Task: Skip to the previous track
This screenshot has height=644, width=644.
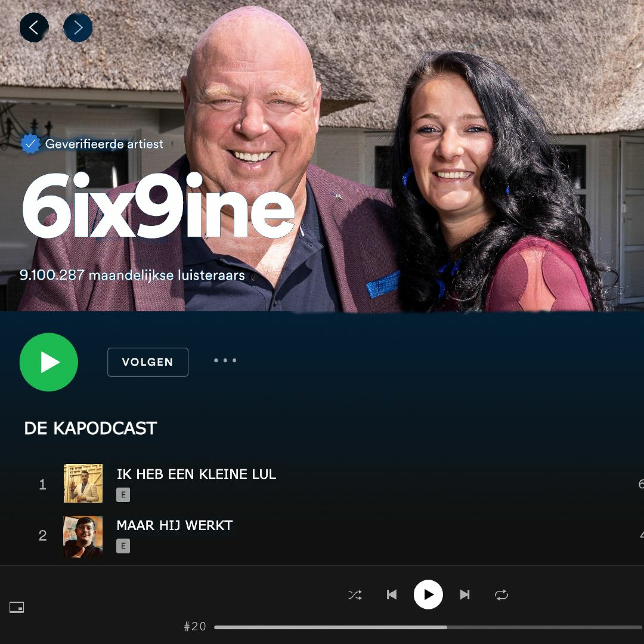Action: (x=392, y=595)
